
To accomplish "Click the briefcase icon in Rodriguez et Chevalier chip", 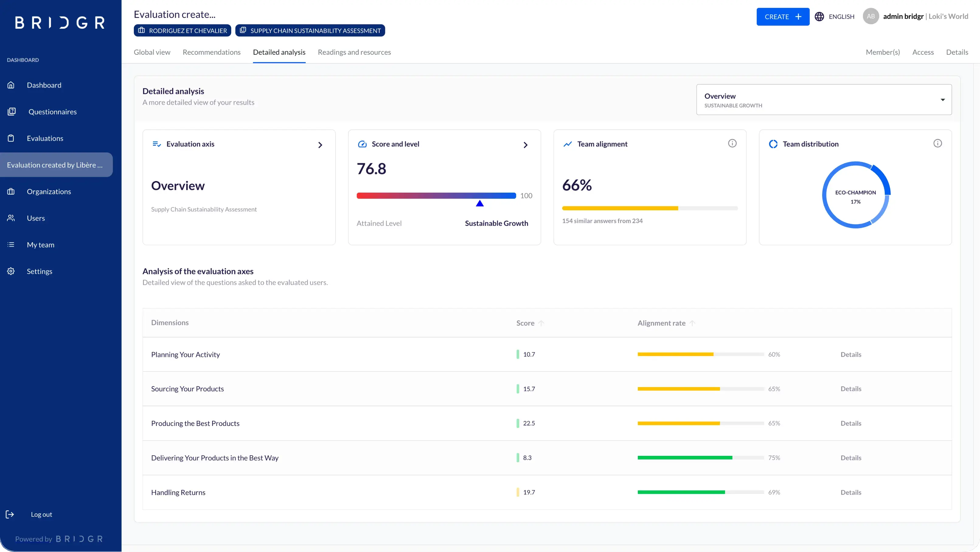I will 141,30.
